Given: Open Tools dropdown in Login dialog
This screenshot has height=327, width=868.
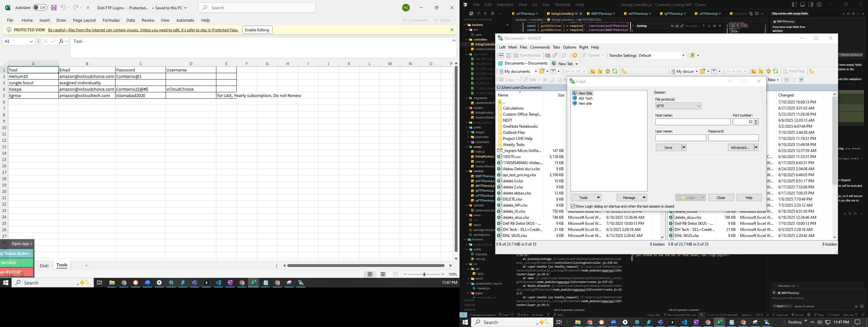Looking at the screenshot, I should click(586, 198).
